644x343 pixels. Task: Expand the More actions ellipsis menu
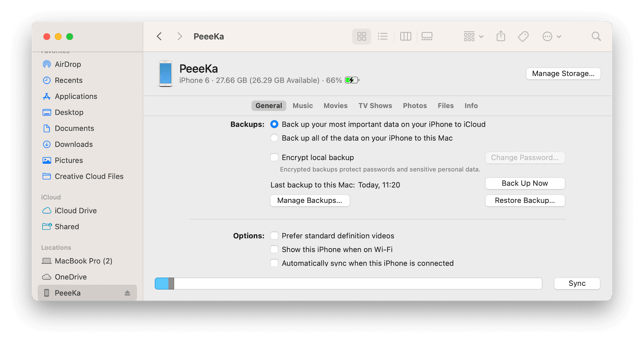click(551, 37)
